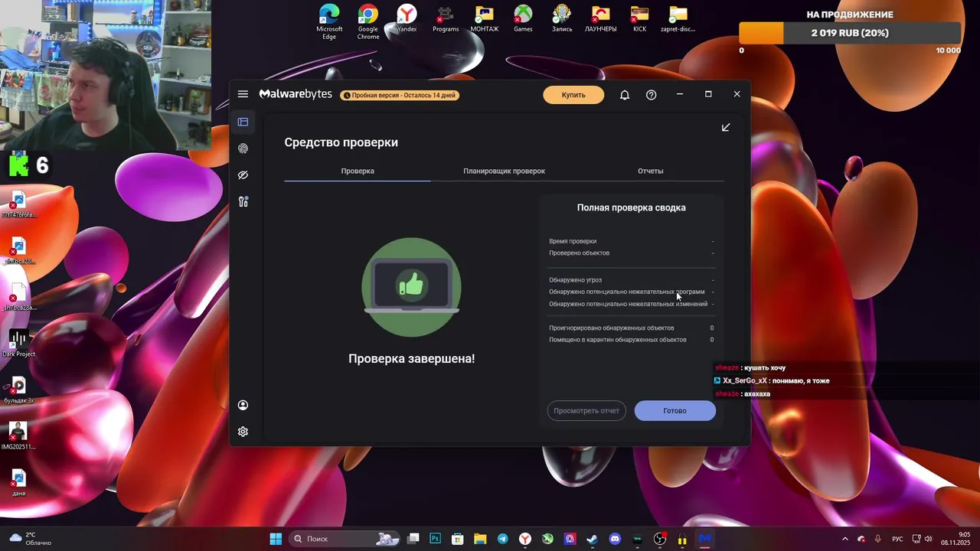This screenshot has width=980, height=551.
Task: Click the Проигнорировано обнаруженных объектов label
Action: coord(612,328)
